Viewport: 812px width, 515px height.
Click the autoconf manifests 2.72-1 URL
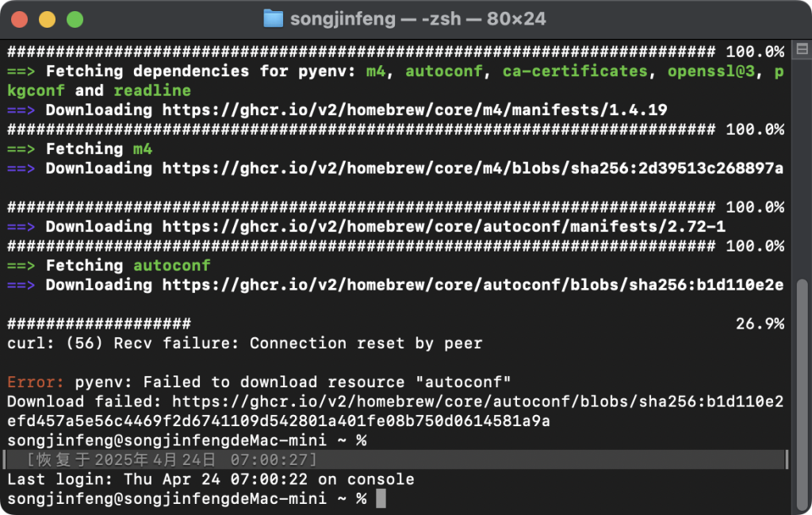(443, 227)
